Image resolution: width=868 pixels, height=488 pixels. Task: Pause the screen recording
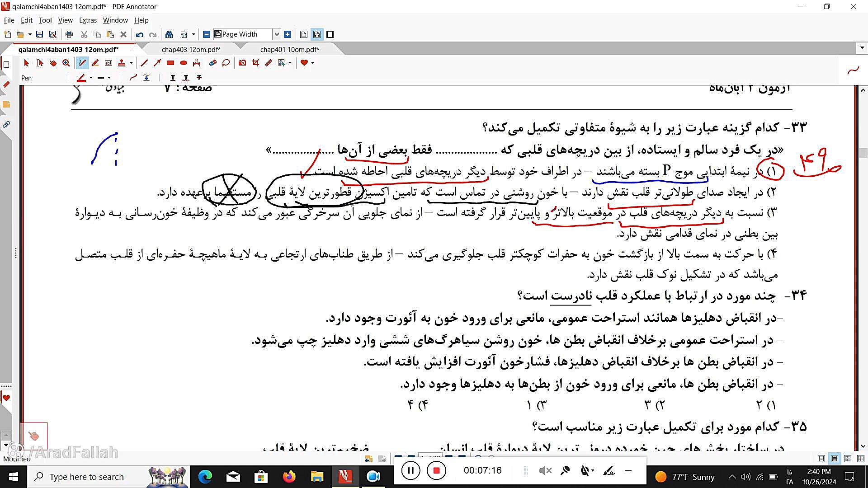tap(410, 471)
